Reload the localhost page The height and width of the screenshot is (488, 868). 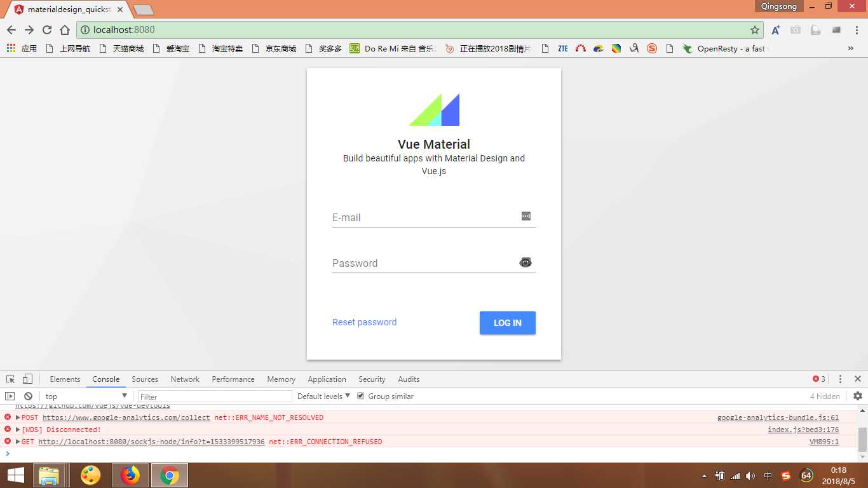[47, 30]
